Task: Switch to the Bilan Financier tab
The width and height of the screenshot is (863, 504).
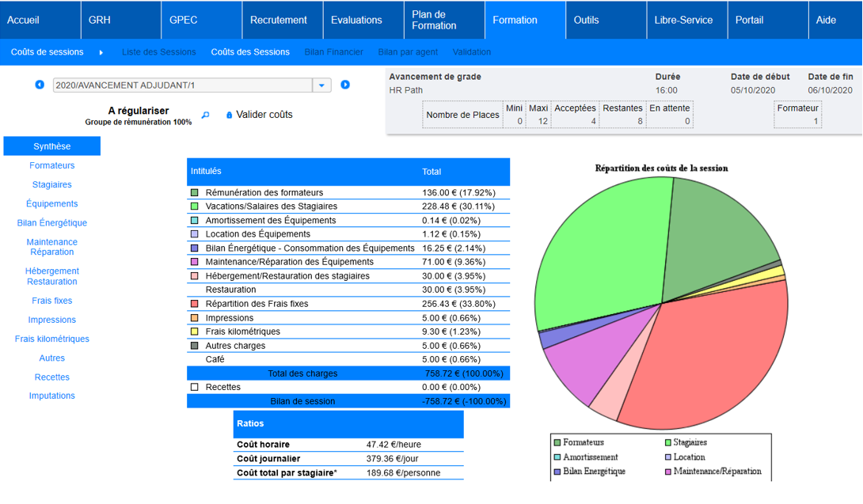Action: click(333, 52)
